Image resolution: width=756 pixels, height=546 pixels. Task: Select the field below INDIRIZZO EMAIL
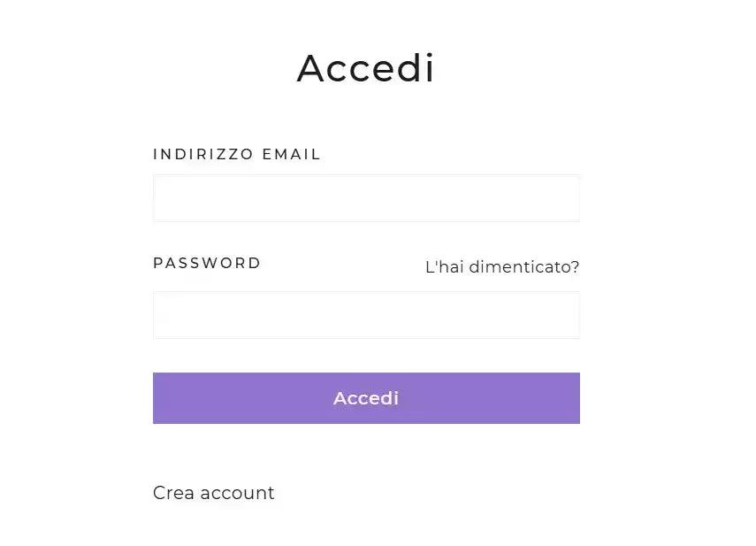[x=366, y=198]
